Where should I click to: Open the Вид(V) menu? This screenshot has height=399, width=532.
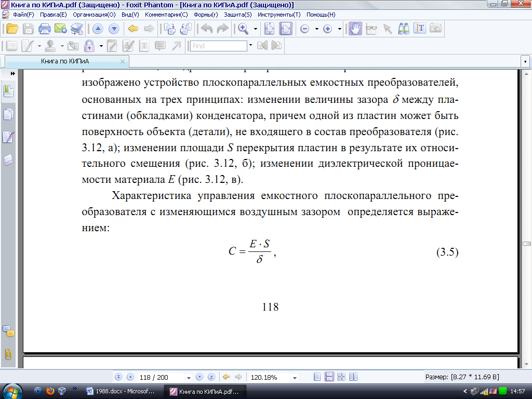pyautogui.click(x=130, y=15)
